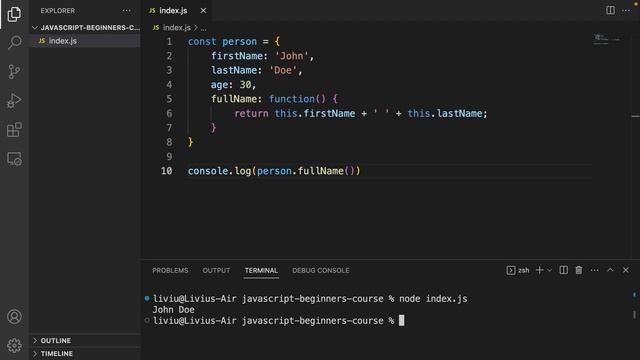Screen dimensions: 640x360
Task: Close the index.js editor tab
Action: (203, 11)
